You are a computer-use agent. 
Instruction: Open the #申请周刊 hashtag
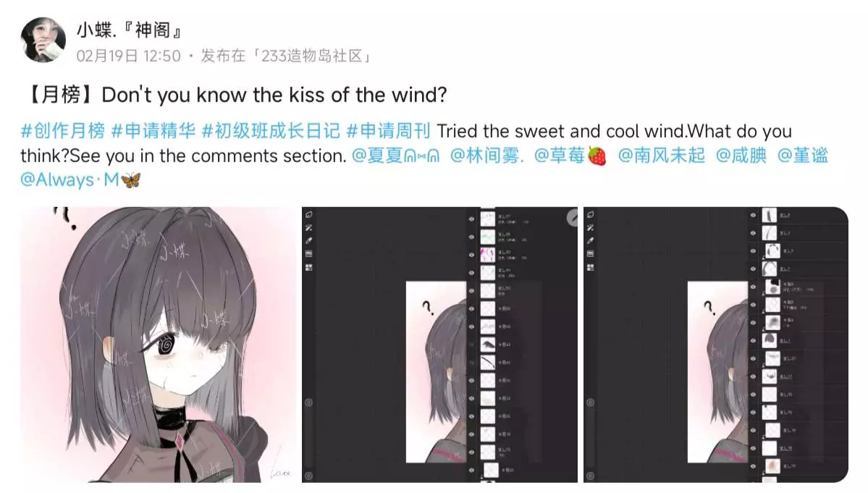tap(388, 131)
